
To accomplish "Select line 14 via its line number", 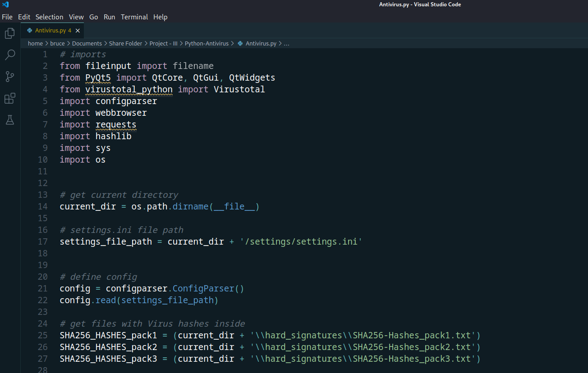I will pos(42,206).
